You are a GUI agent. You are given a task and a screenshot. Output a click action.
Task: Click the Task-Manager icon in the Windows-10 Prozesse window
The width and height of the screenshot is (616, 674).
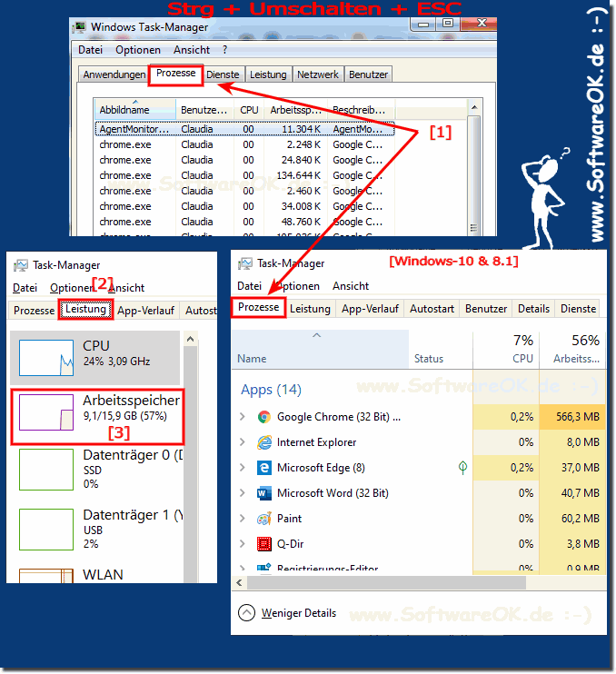click(245, 263)
